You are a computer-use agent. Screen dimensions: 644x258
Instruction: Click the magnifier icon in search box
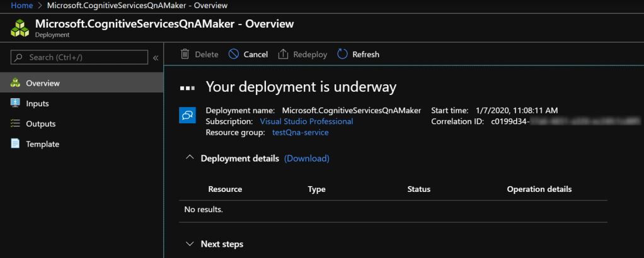point(20,57)
